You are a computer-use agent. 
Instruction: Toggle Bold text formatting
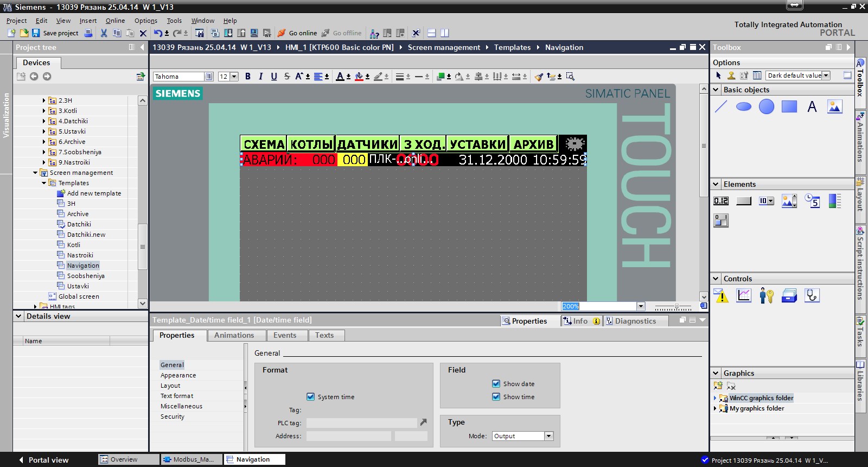248,77
